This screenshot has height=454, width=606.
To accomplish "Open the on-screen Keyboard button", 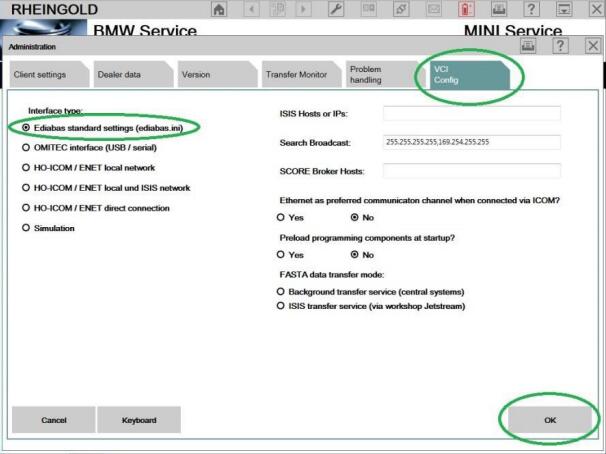I will pyautogui.click(x=139, y=420).
